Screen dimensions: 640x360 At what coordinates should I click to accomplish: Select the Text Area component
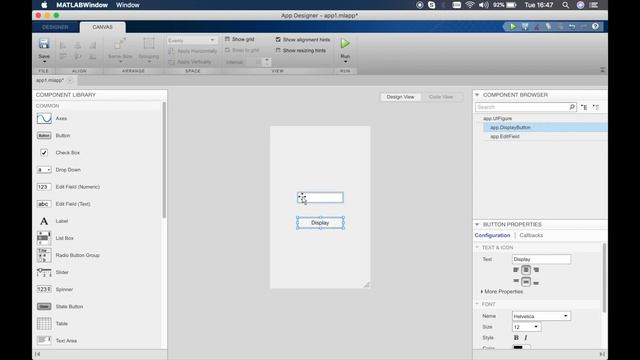pos(66,341)
